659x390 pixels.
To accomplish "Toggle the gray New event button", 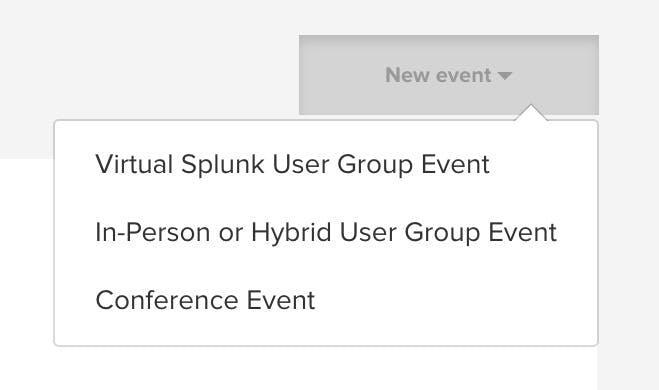I will 449,75.
